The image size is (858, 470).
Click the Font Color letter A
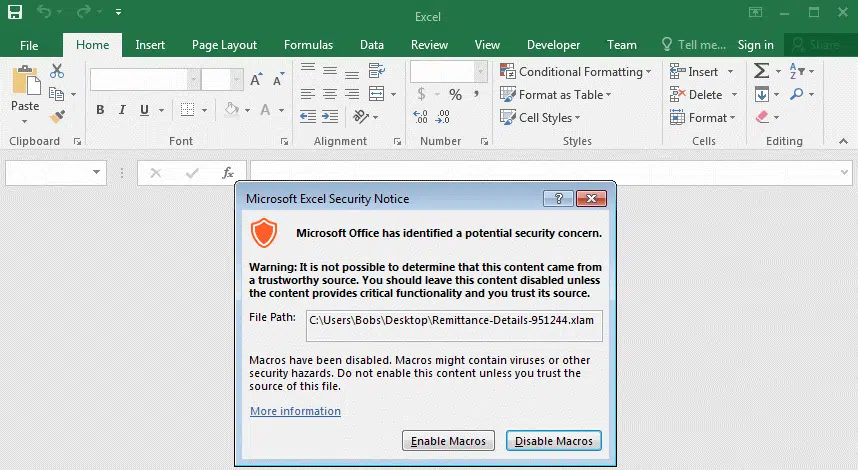point(265,110)
